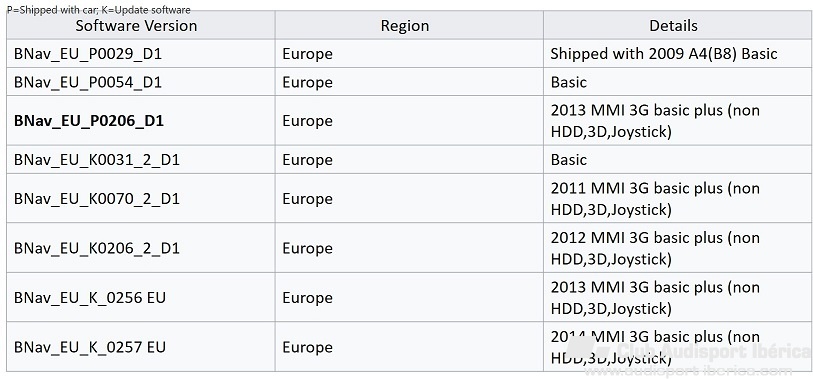
Task: Click Europe region in the K_0257 row
Action: click(x=307, y=348)
